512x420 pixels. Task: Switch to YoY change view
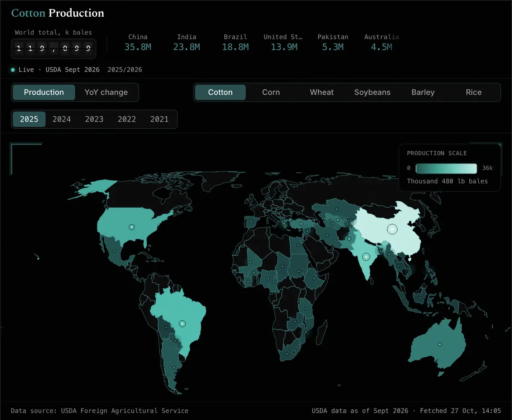106,92
